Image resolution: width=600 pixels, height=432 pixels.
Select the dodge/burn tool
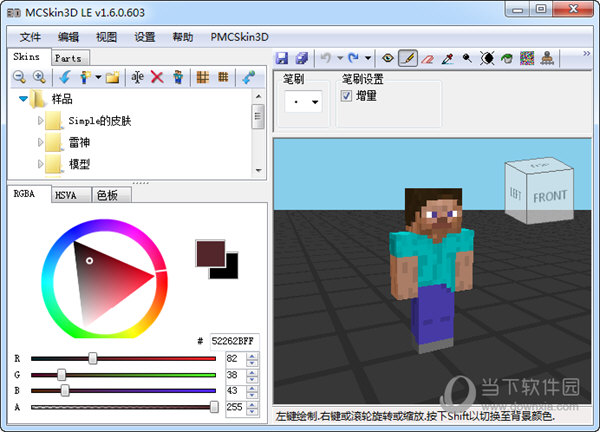point(467,58)
